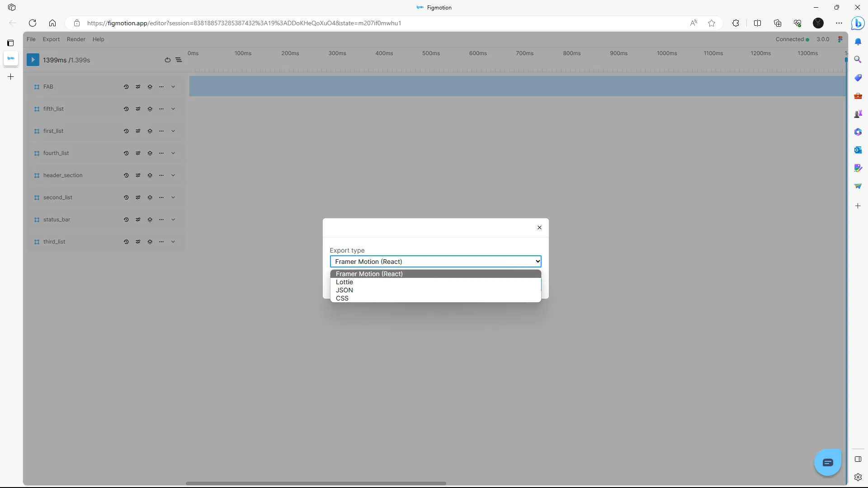The height and width of the screenshot is (488, 868).
Task: Click the list lines icon beside the loop icon
Action: click(179, 60)
